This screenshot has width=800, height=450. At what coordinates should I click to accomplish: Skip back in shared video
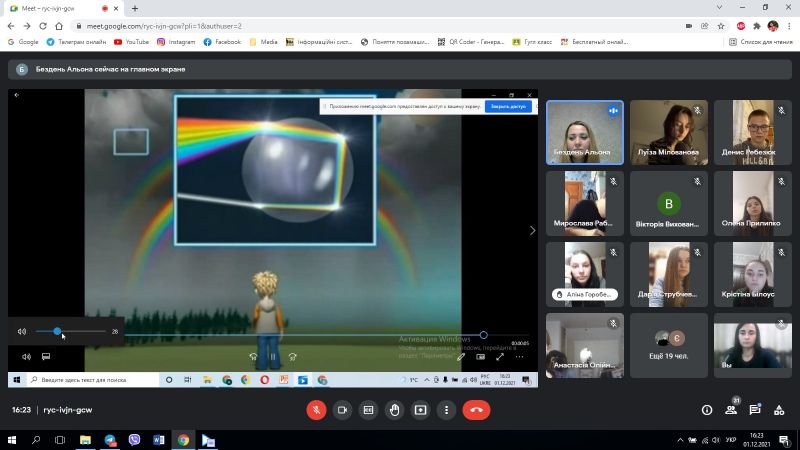[x=253, y=357]
